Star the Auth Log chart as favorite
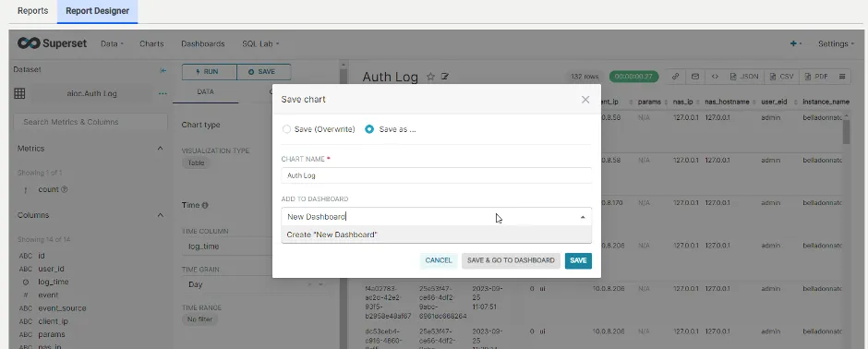The image size is (868, 349). 430,77
